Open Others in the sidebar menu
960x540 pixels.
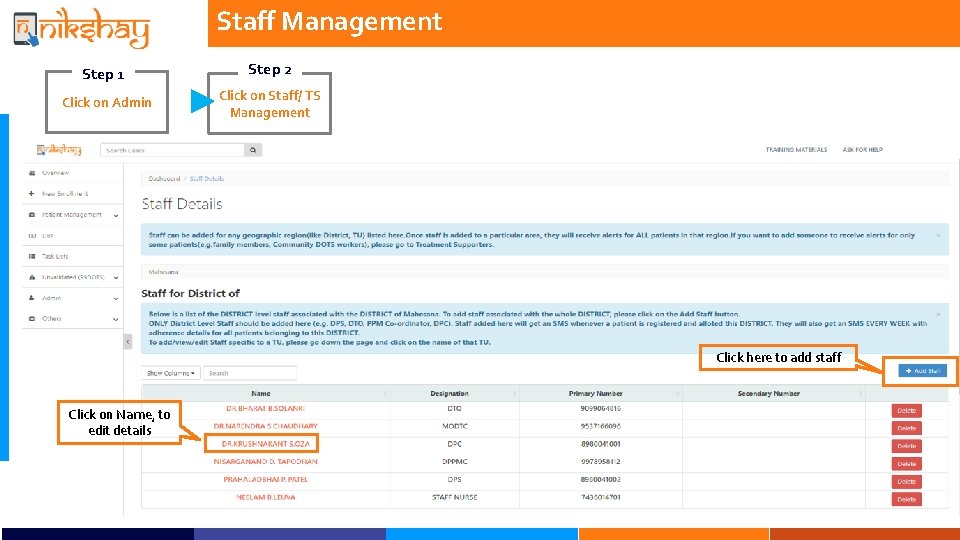click(51, 319)
